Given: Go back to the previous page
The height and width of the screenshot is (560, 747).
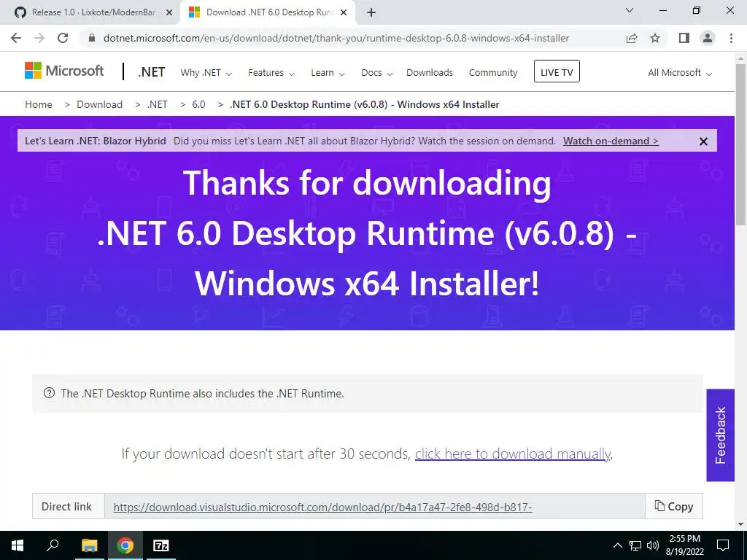Looking at the screenshot, I should pos(16,38).
